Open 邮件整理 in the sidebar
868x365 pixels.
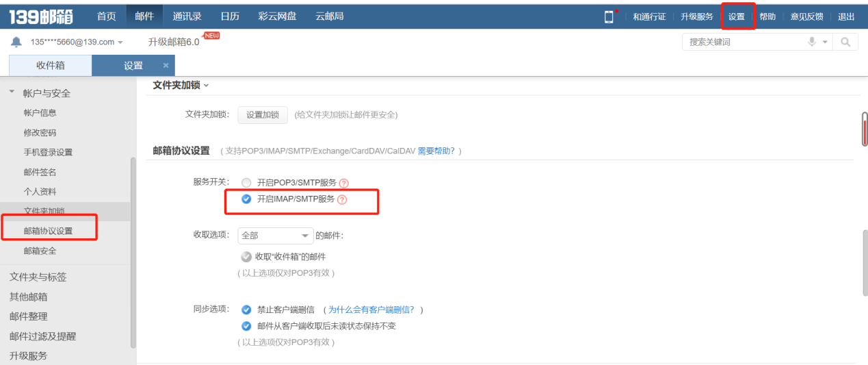[28, 316]
